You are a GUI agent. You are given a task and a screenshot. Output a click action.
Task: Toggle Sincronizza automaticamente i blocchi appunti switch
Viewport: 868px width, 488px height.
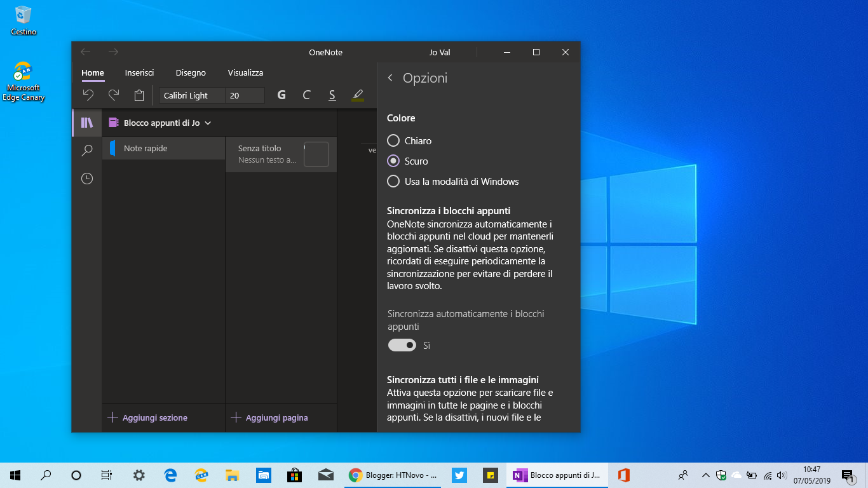click(402, 345)
